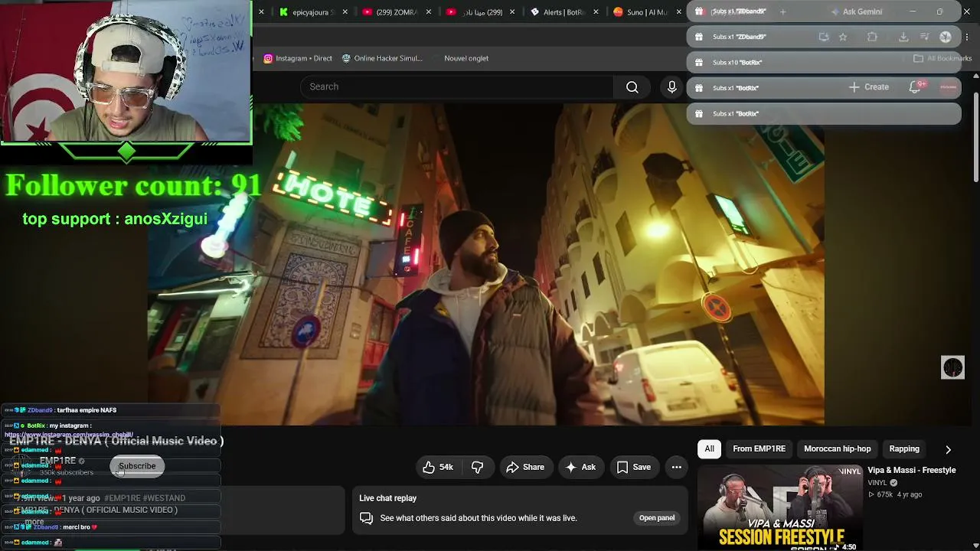Open the VINYL channel link
980x551 pixels.
tap(877, 483)
